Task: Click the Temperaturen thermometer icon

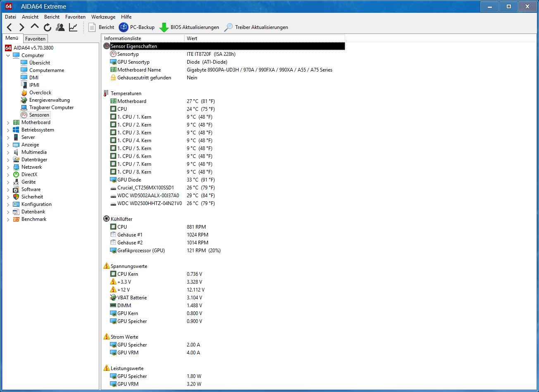Action: [x=106, y=93]
